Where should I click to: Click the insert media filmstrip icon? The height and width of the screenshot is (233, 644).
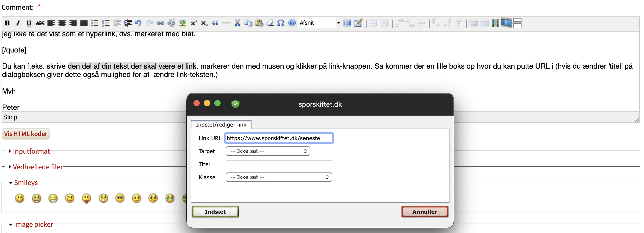tap(495, 23)
